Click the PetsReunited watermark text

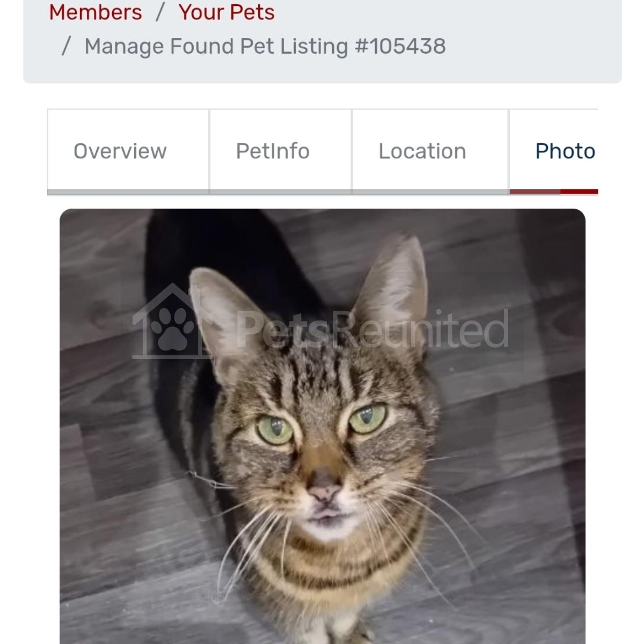tap(372, 329)
